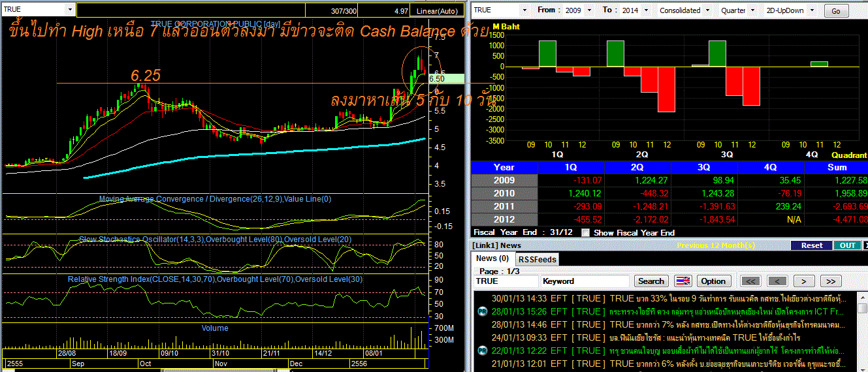The height and width of the screenshot is (372, 868).
Task: Click the 6.50 current price marker
Action: pyautogui.click(x=446, y=78)
